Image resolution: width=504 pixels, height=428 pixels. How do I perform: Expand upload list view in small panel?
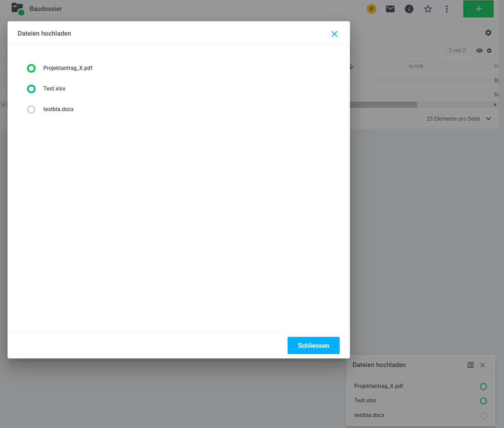pos(470,365)
